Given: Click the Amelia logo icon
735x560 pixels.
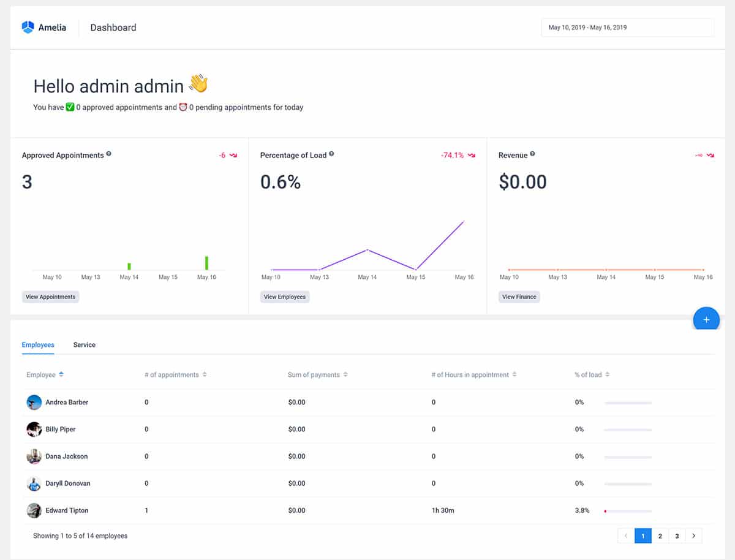Looking at the screenshot, I should [x=28, y=28].
